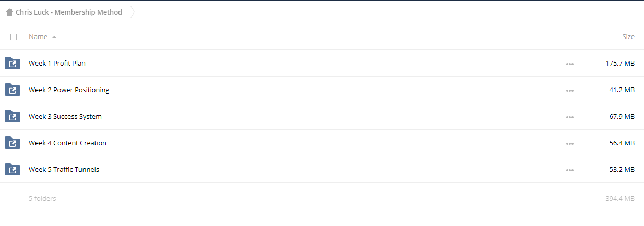Click the home icon in breadcrumb
Image resolution: width=644 pixels, height=226 pixels.
pos(9,12)
